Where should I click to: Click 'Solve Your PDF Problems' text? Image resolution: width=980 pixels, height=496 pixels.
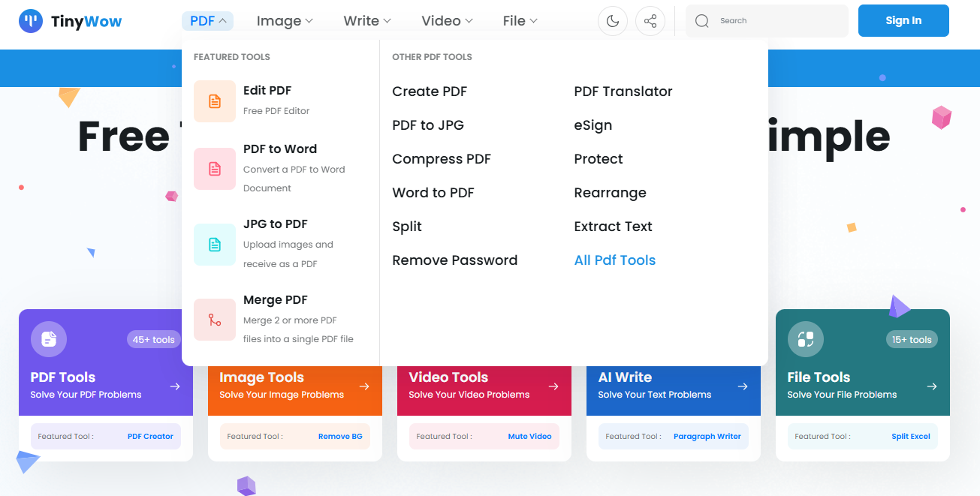pos(86,395)
